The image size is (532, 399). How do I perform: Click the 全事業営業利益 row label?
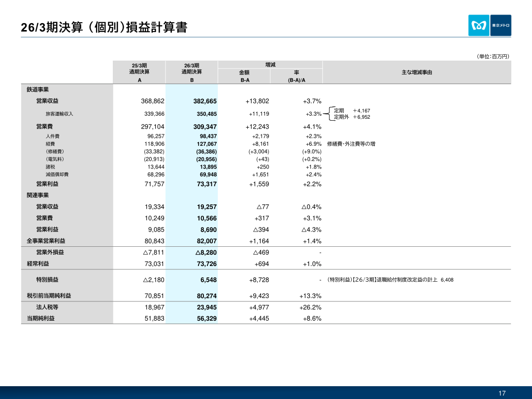click(x=46, y=241)
